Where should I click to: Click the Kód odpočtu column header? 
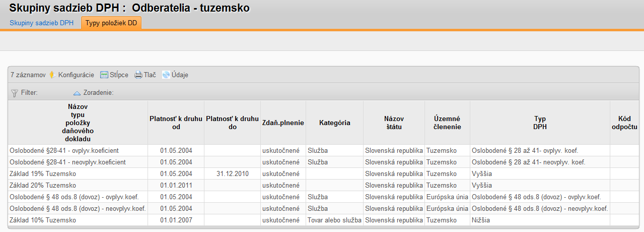tap(624, 123)
